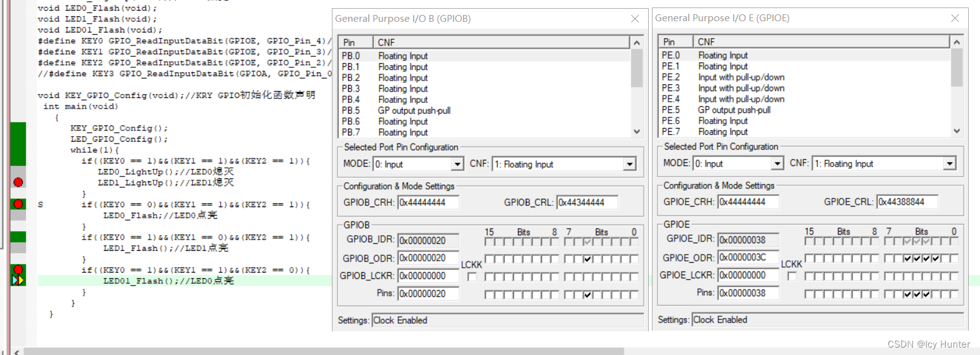This screenshot has height=355, width=980.
Task: Uncheck GPIOE_ODR bit 5 checkbox
Action: (x=908, y=258)
